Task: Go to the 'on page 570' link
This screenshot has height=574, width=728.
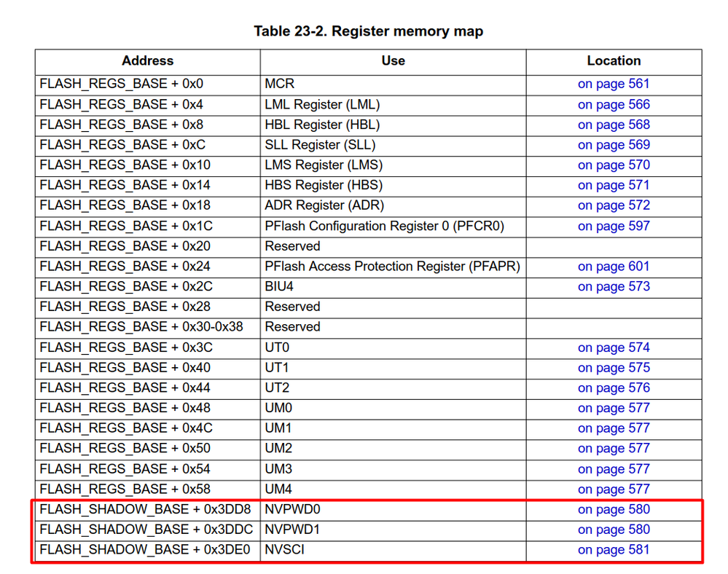Action: pyautogui.click(x=614, y=165)
